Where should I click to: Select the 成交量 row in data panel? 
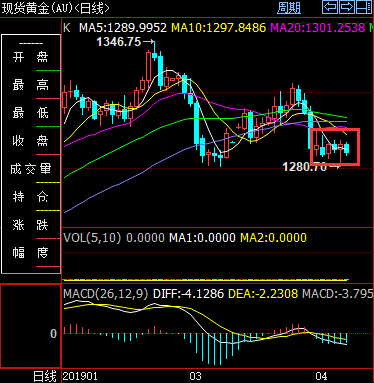click(31, 169)
